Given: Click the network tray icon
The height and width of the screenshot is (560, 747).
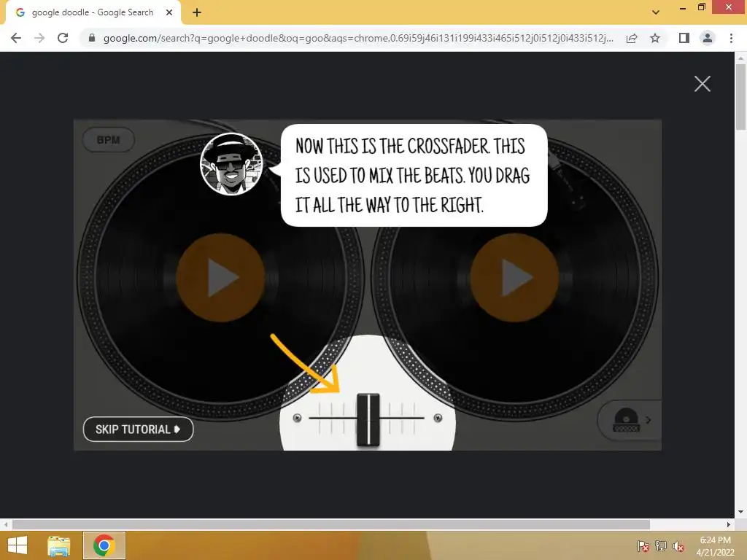Looking at the screenshot, I should (661, 546).
